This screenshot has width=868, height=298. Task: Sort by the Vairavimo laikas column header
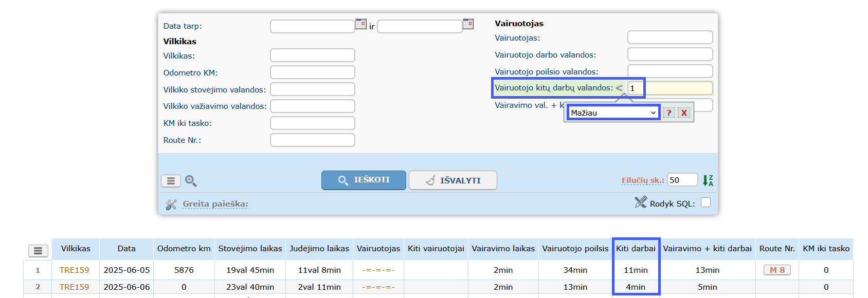[503, 249]
